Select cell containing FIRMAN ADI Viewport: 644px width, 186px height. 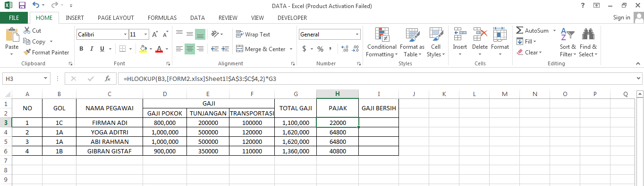[x=110, y=123]
